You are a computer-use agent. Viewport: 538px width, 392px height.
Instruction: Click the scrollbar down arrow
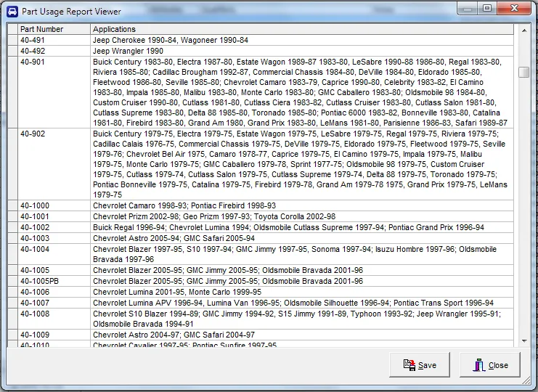point(524,341)
